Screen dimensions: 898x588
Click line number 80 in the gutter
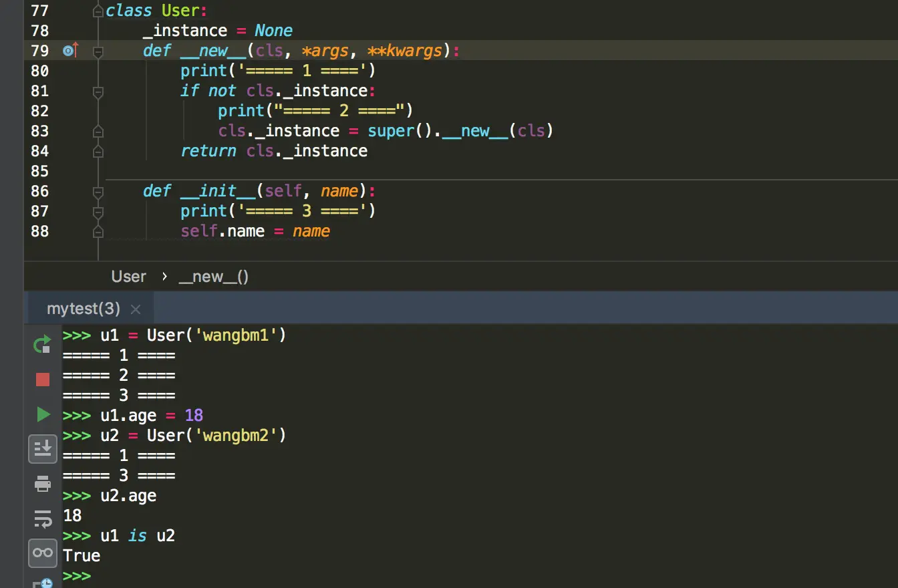40,71
